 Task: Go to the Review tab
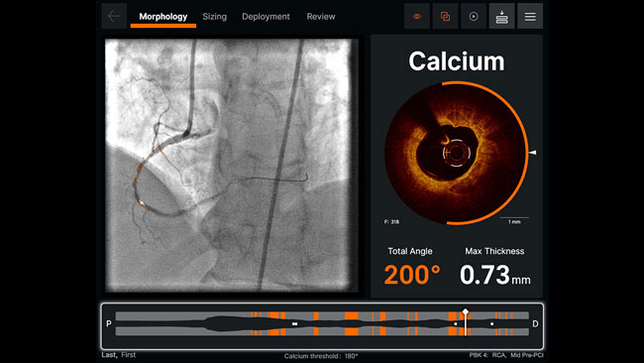tap(321, 17)
